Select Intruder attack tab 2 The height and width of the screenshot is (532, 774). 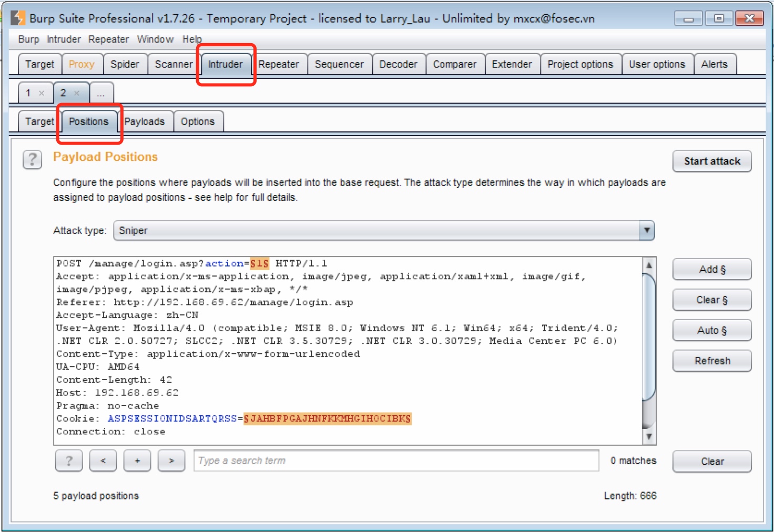click(64, 93)
